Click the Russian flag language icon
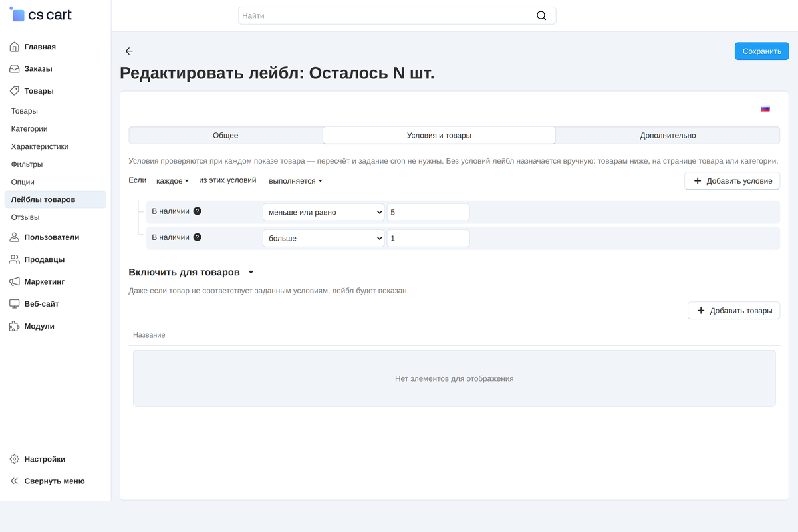The image size is (798, 532). tap(765, 109)
